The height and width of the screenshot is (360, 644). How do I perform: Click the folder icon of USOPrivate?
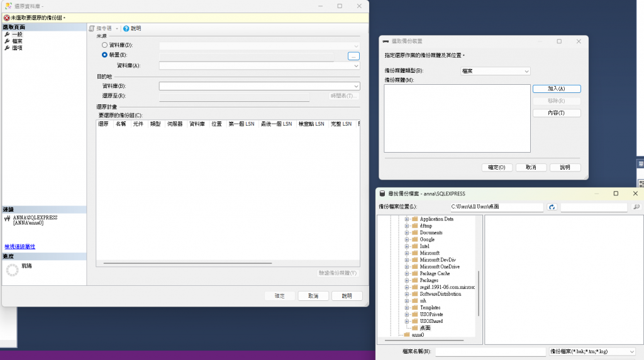pos(415,314)
